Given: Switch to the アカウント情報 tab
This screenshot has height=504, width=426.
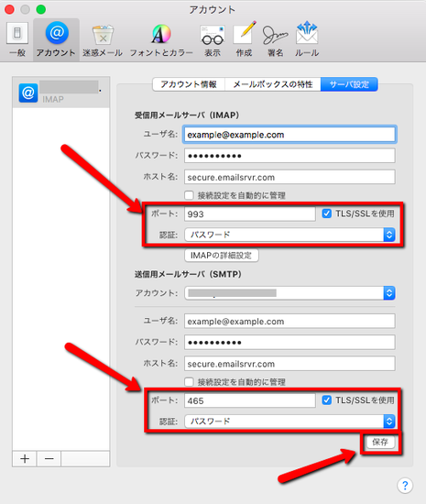Looking at the screenshot, I should point(189,84).
